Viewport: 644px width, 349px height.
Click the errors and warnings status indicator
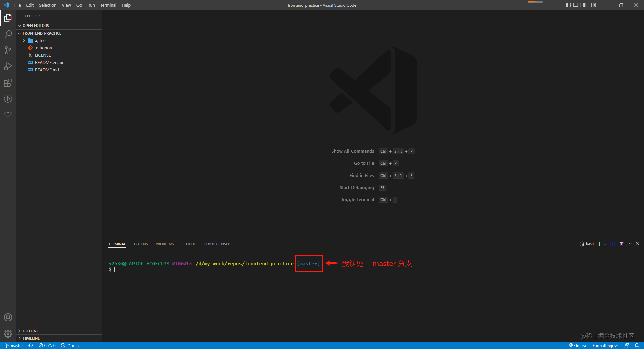(x=47, y=345)
